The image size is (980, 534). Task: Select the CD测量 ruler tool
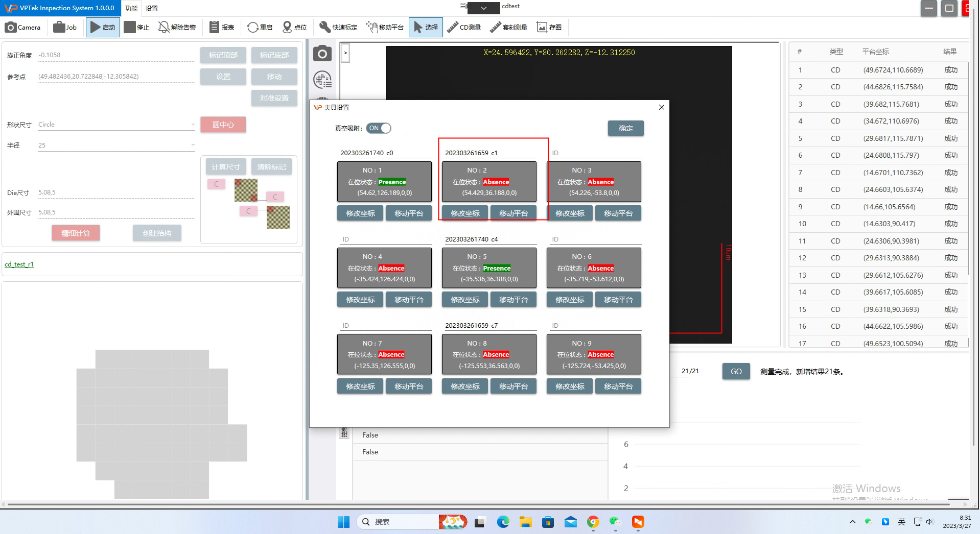click(x=452, y=28)
